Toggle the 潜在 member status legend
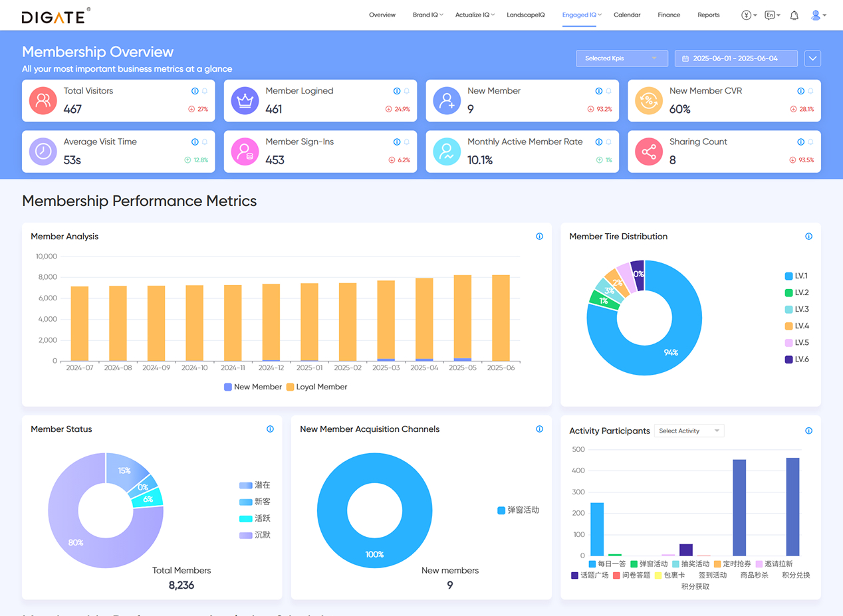The image size is (843, 616). tap(255, 485)
